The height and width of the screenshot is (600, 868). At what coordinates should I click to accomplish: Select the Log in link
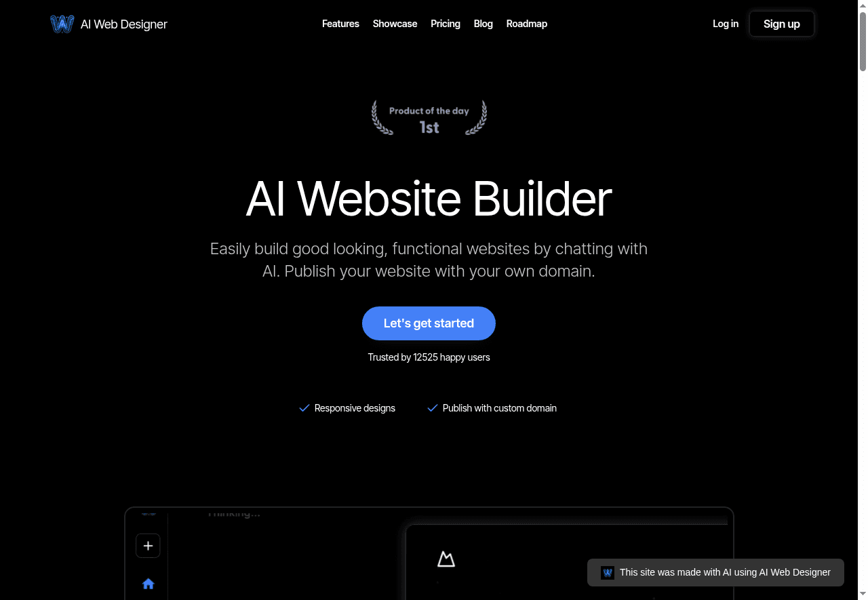click(x=726, y=24)
